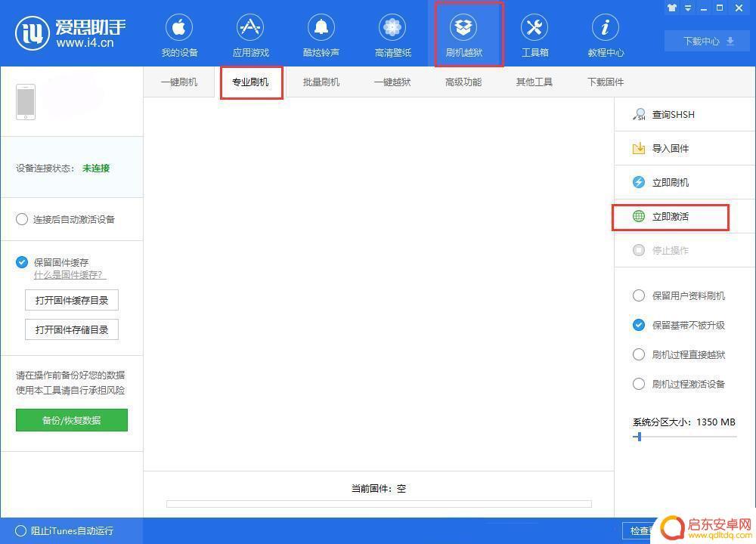
Task: Click the phone device thumbnail
Action: pyautogui.click(x=26, y=102)
